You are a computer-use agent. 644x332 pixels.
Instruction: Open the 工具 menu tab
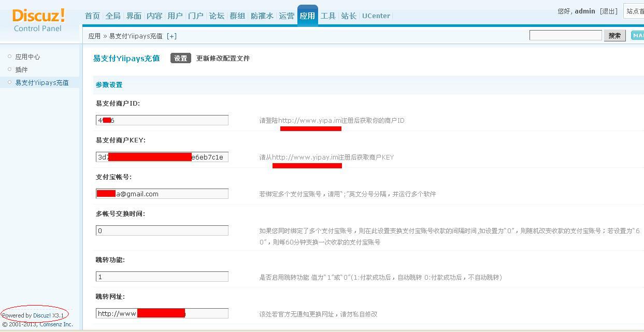tap(328, 16)
